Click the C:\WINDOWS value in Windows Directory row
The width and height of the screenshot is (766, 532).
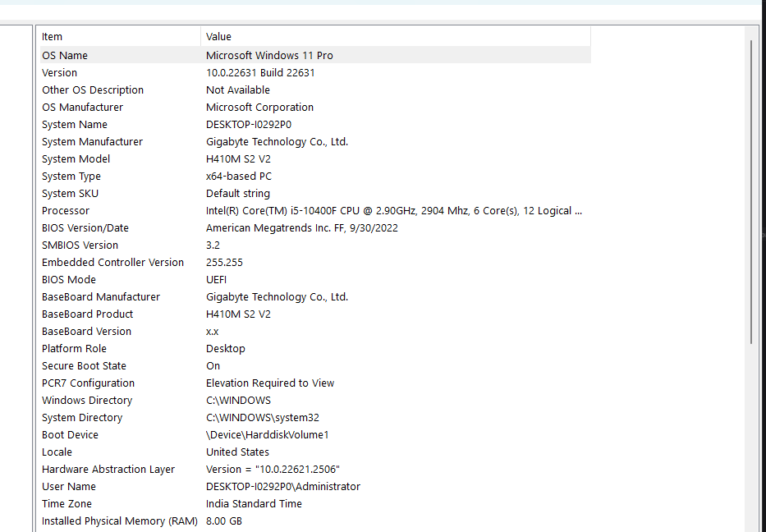[238, 401]
